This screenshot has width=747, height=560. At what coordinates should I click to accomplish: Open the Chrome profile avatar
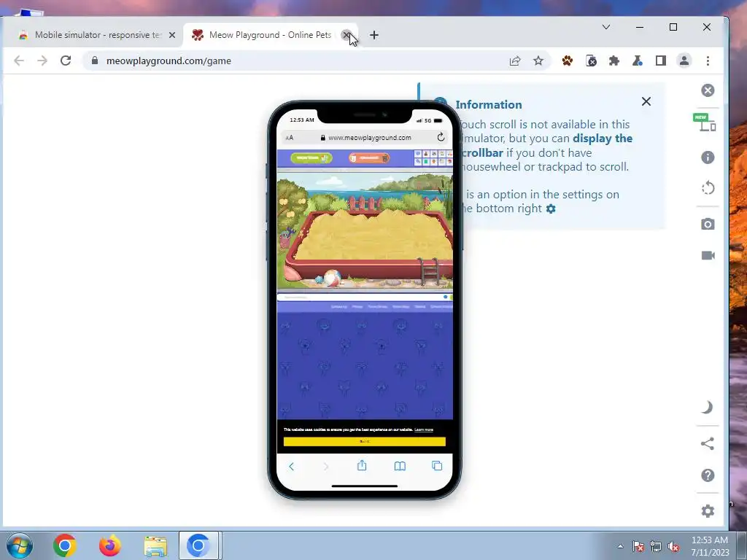pyautogui.click(x=684, y=61)
